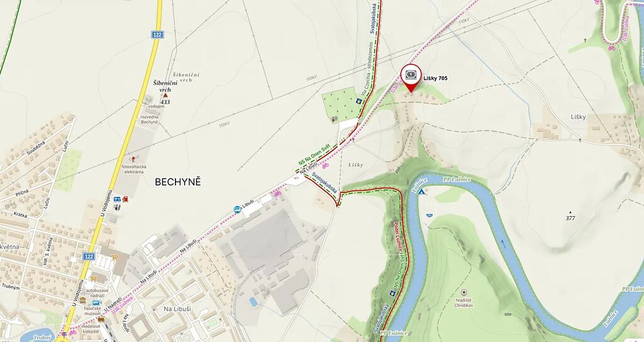
Task: Select the blue caravan icon beside fuel station
Action: 117,199
